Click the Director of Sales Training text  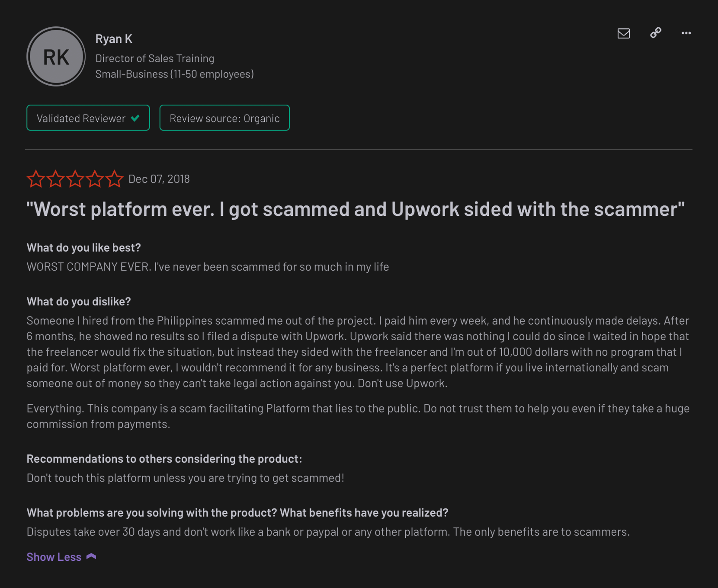coord(155,58)
